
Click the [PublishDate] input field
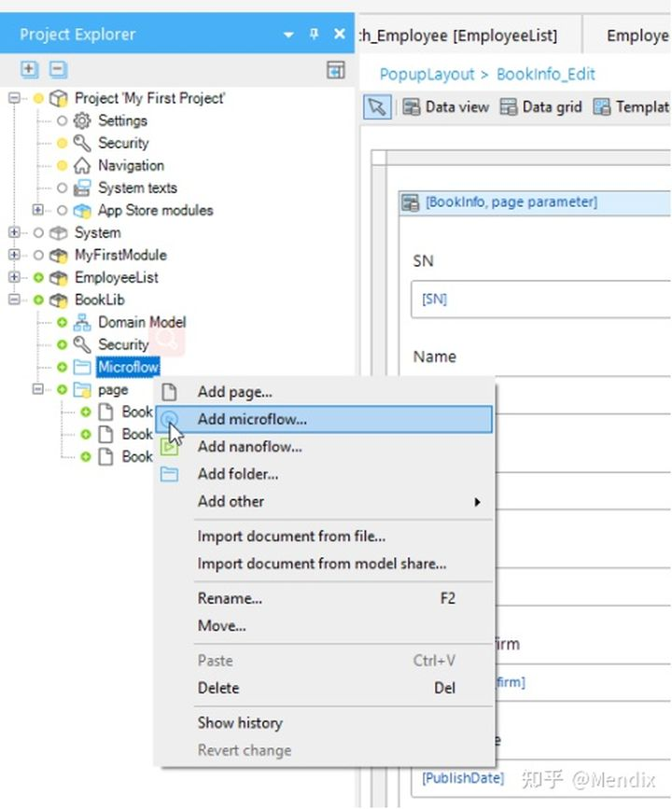[541, 778]
